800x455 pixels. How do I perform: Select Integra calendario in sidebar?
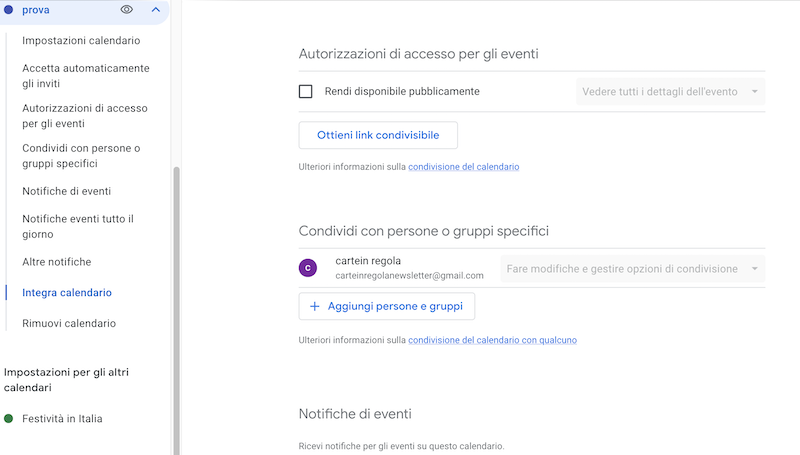(67, 293)
